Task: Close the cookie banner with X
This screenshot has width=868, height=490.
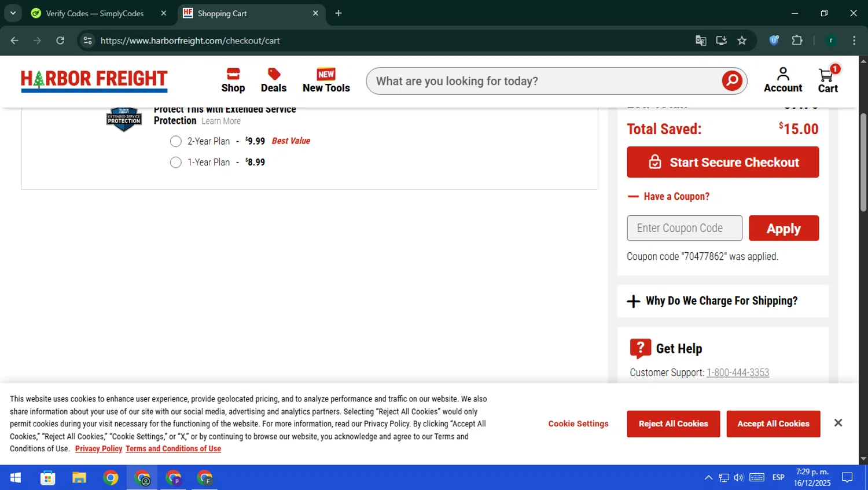Action: pos(837,423)
